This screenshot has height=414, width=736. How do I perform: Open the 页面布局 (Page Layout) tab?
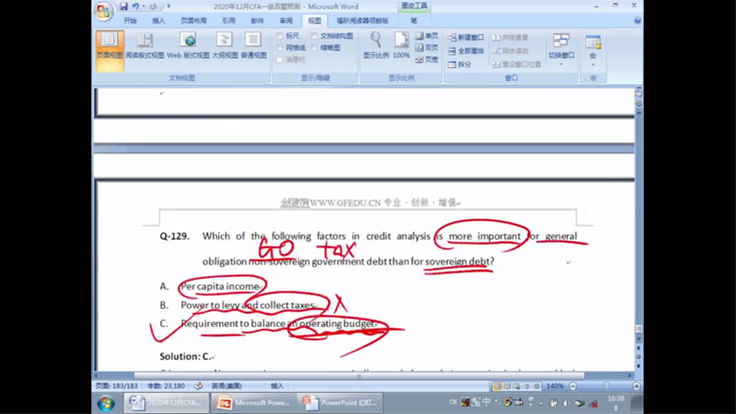[x=193, y=21]
